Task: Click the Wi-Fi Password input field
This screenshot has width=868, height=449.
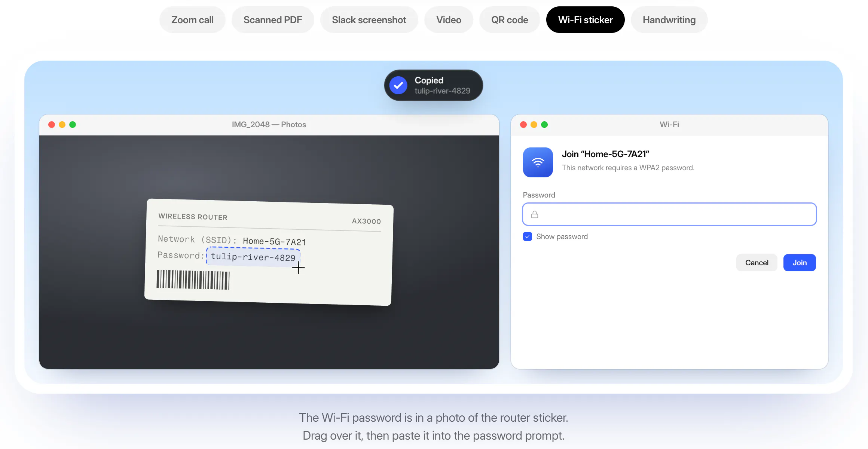Action: tap(669, 214)
